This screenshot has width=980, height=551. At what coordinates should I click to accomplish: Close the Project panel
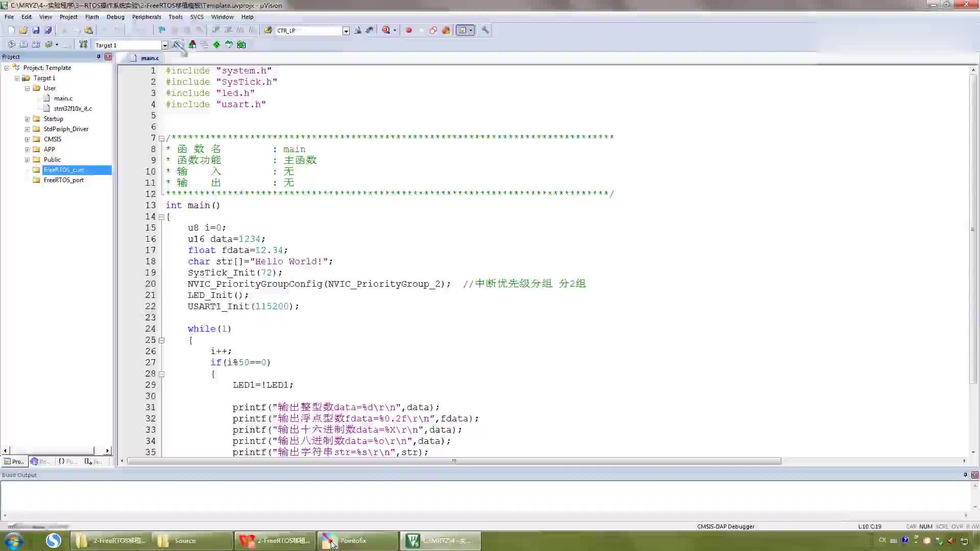[x=108, y=57]
